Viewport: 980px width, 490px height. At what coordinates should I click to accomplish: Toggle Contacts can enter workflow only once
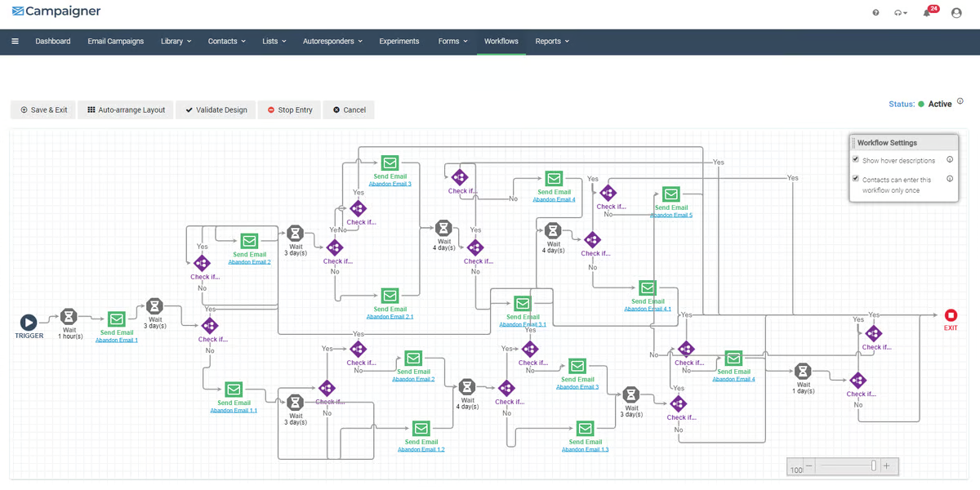(x=856, y=179)
